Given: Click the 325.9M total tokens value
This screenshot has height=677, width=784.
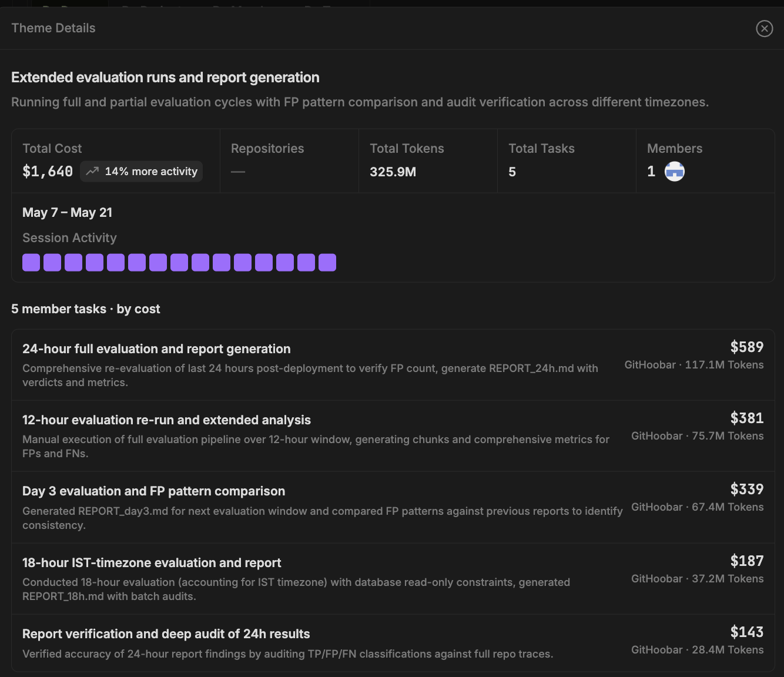Looking at the screenshot, I should pyautogui.click(x=393, y=172).
